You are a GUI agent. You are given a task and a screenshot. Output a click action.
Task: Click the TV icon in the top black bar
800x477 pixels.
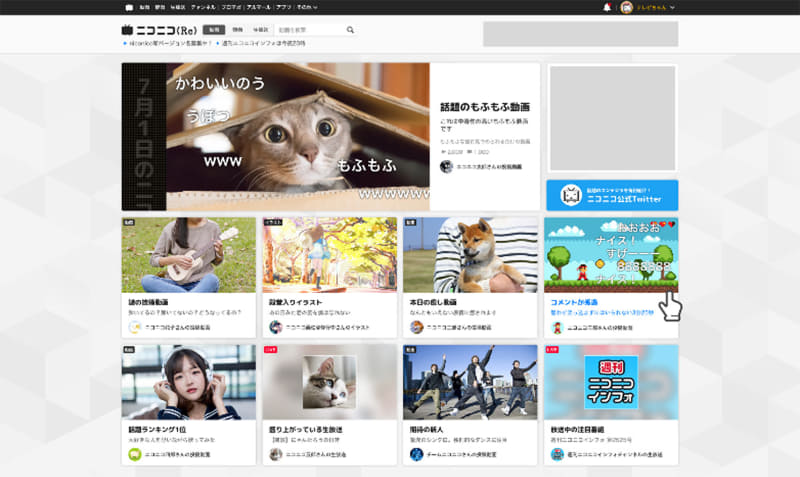(x=129, y=8)
